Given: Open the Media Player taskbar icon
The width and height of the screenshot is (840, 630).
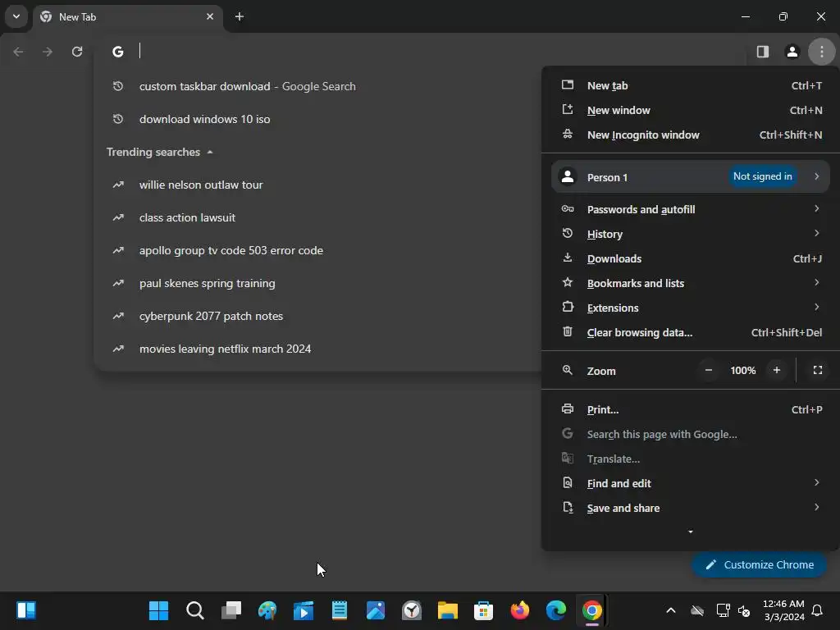Looking at the screenshot, I should pyautogui.click(x=304, y=610).
